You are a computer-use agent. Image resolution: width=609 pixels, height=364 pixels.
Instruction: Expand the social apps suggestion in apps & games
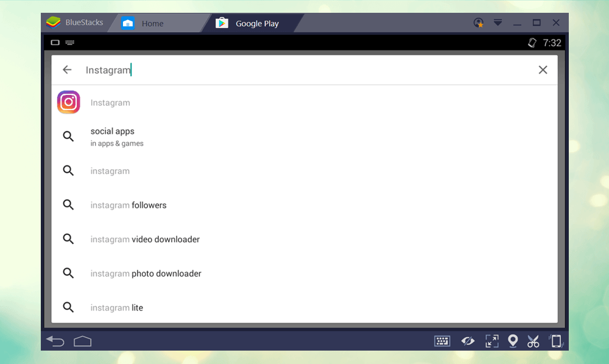click(x=113, y=135)
